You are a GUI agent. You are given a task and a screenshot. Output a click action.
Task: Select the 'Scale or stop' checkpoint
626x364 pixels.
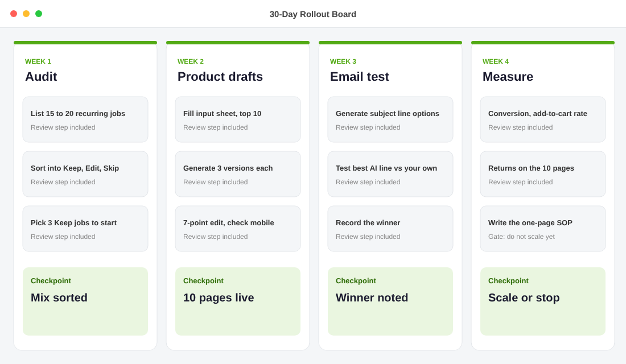point(543,301)
